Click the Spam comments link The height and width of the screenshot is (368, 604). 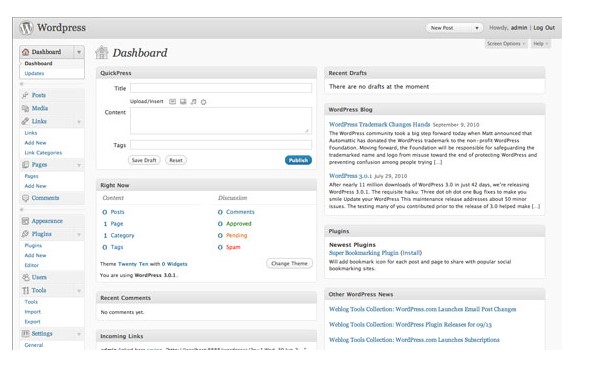pos(233,247)
